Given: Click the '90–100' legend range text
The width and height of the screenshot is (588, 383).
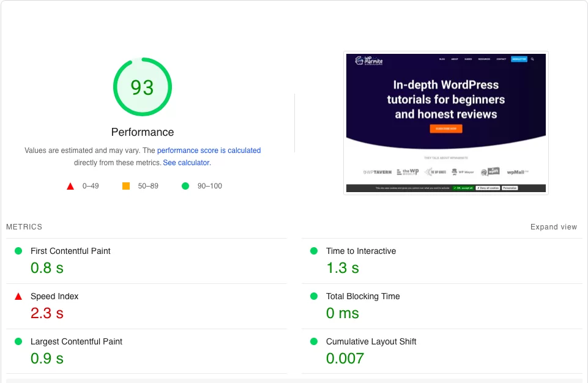Looking at the screenshot, I should [x=210, y=186].
